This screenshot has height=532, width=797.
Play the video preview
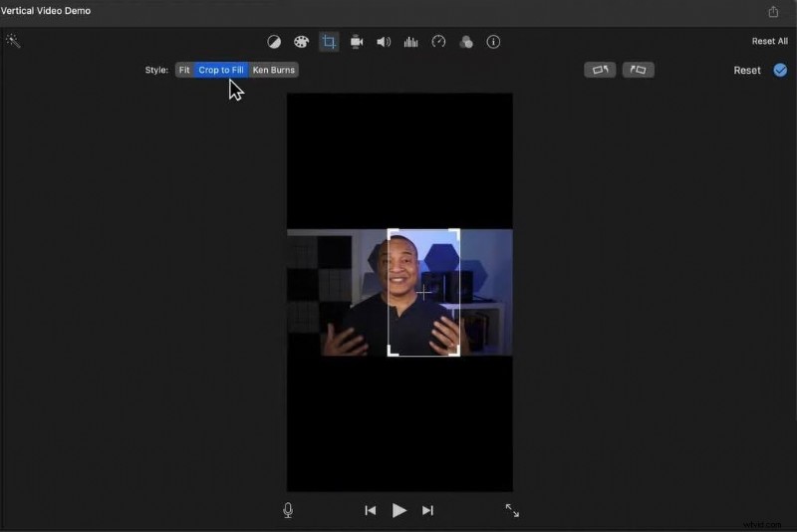tap(399, 510)
